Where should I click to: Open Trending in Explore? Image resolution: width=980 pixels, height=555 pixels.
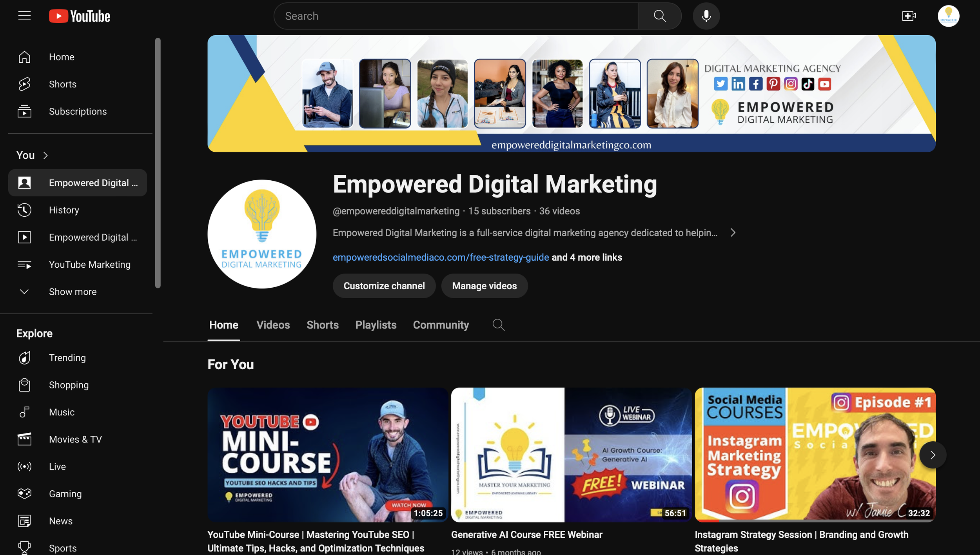[x=78, y=358]
